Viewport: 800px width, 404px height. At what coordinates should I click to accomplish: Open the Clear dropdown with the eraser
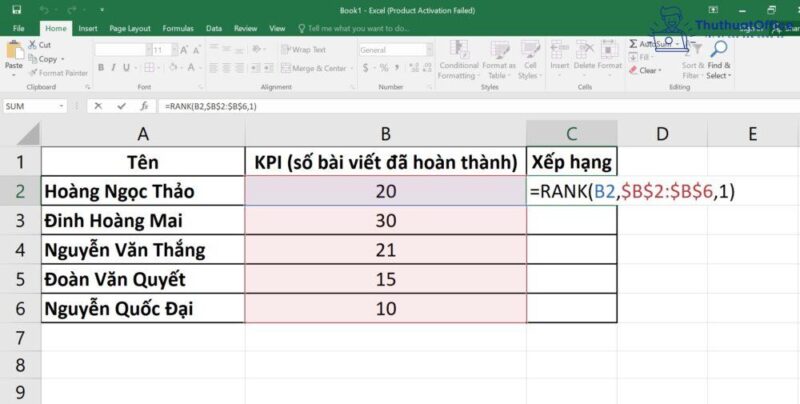[645, 70]
